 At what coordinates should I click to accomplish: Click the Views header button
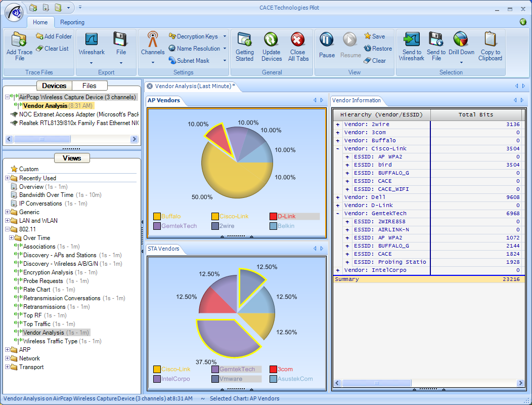pyautogui.click(x=72, y=158)
